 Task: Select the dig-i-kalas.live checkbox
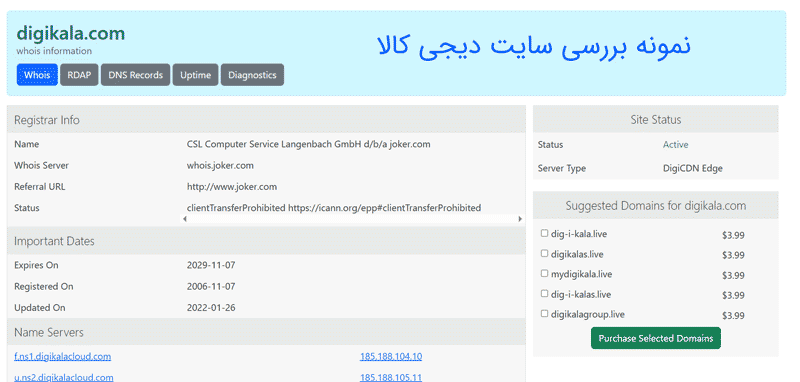point(544,294)
